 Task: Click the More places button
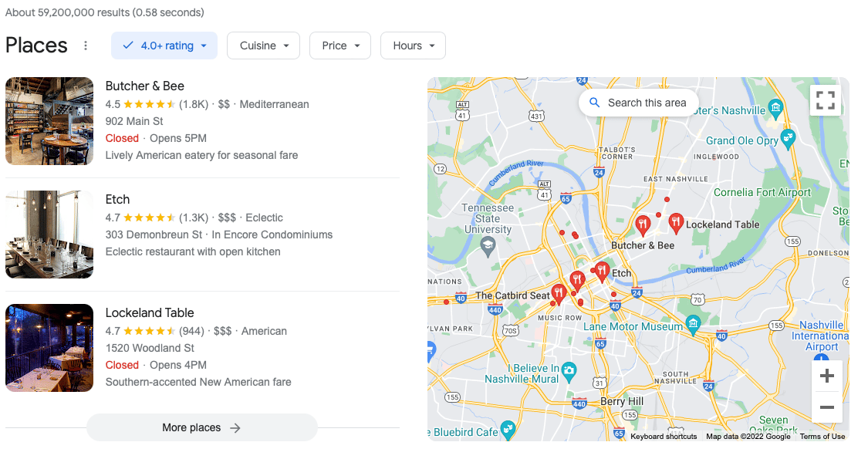tap(202, 428)
